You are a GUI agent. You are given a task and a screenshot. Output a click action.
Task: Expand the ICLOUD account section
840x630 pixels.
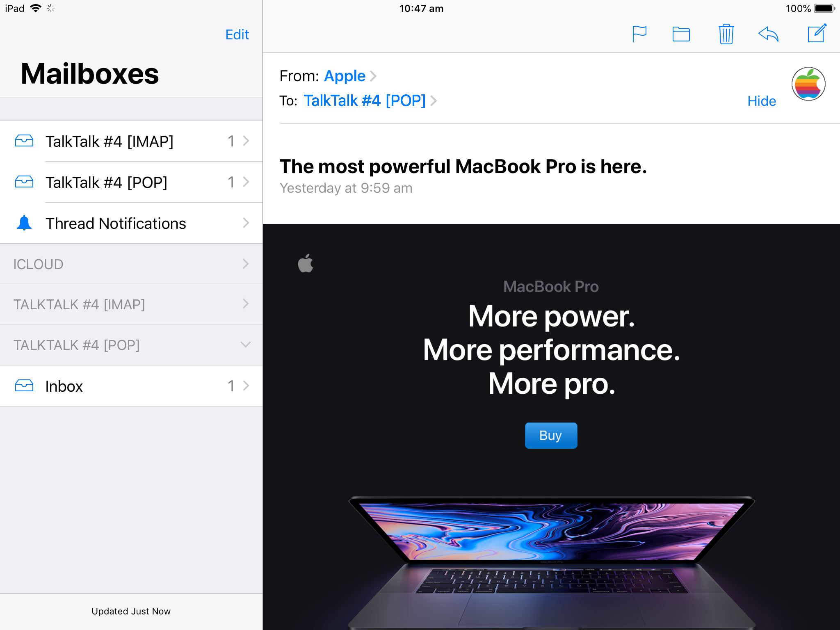pyautogui.click(x=131, y=264)
